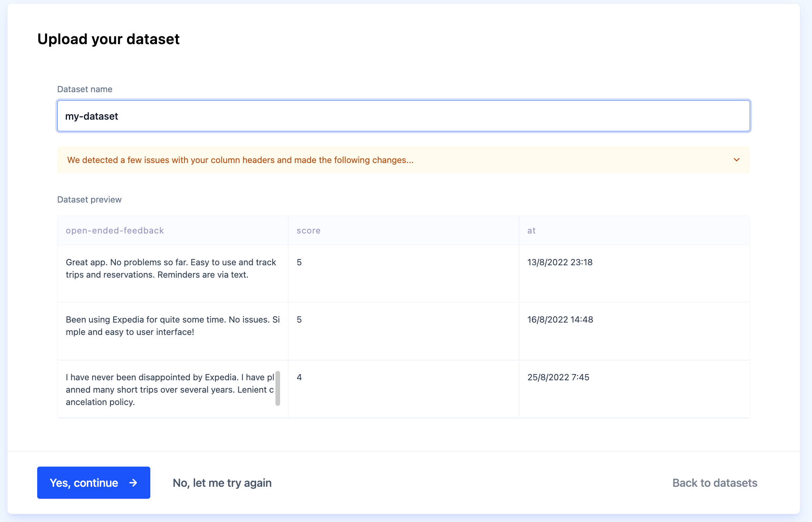Click the 25/8/2022 7:45 date cell

point(558,377)
